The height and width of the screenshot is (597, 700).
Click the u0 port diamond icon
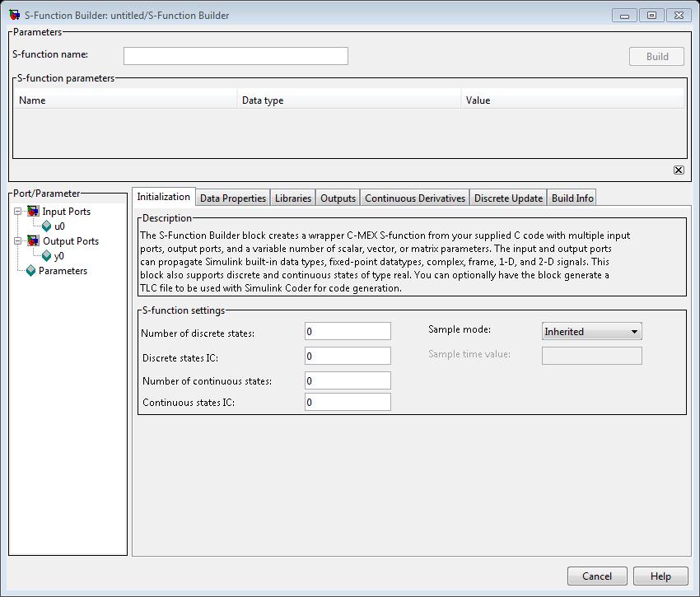(x=46, y=226)
